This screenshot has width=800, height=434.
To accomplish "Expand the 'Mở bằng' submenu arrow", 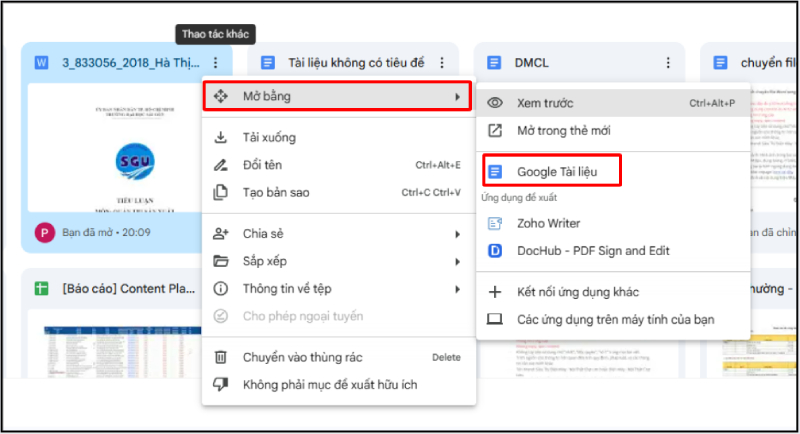I will pos(458,96).
